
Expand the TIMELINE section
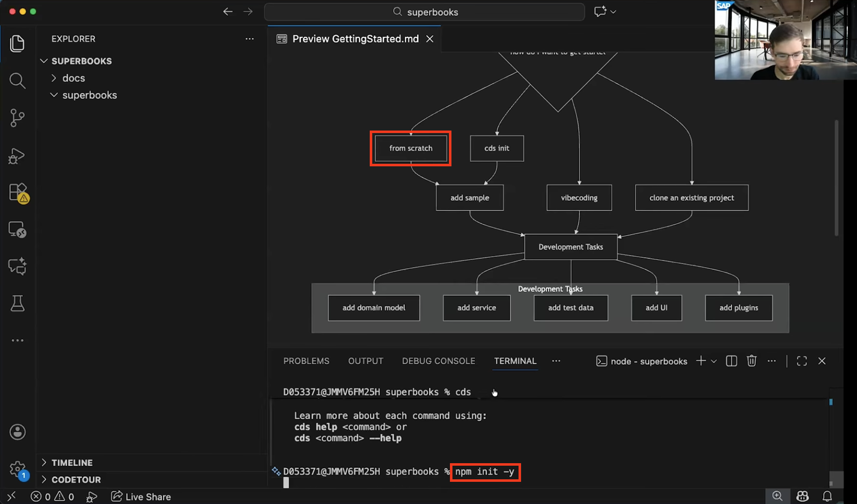pyautogui.click(x=44, y=462)
